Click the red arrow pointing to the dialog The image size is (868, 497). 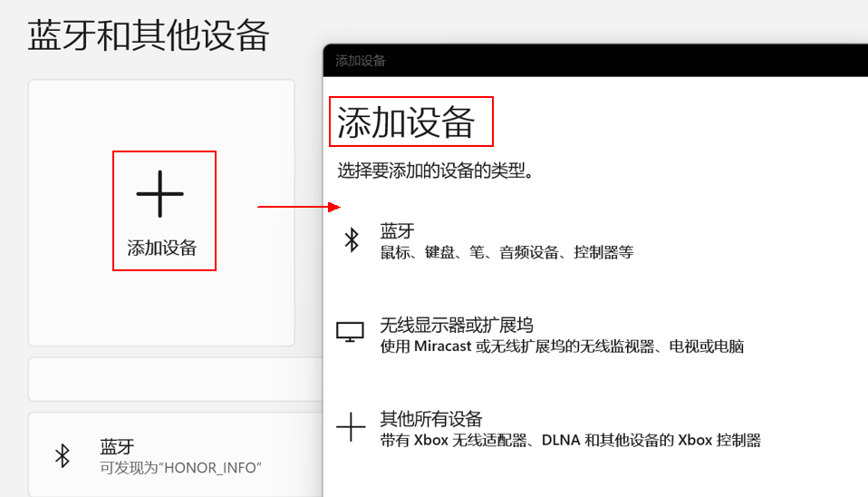pos(298,207)
